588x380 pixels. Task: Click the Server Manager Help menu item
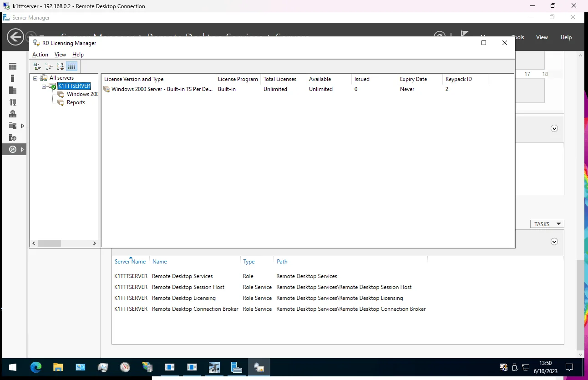coord(566,37)
